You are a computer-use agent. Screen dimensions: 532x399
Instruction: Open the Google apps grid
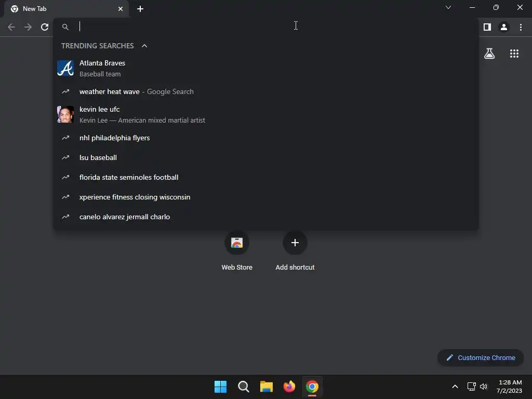[x=514, y=54]
